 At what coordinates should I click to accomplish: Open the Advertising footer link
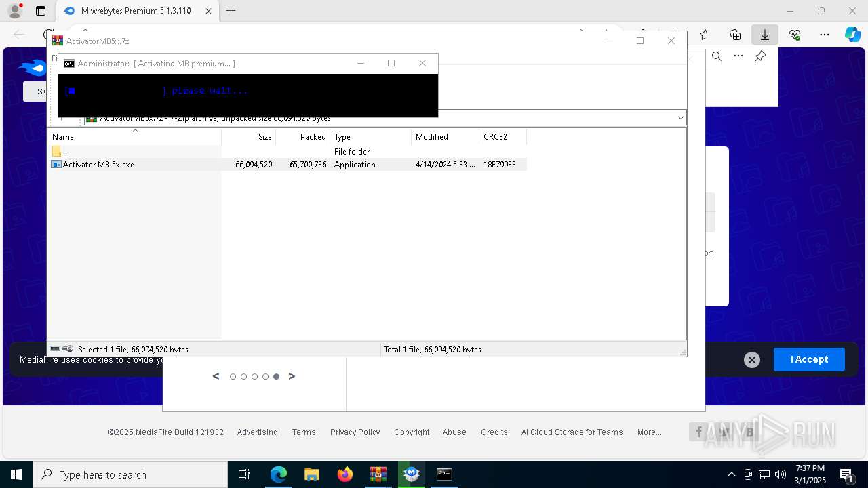click(257, 432)
